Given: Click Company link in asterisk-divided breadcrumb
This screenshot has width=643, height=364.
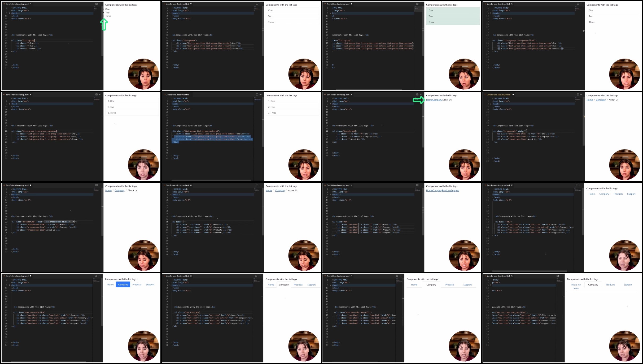Looking at the screenshot, I should [280, 190].
